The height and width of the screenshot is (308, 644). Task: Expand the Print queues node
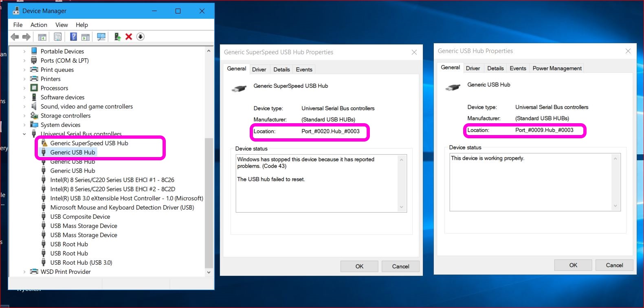(x=24, y=70)
